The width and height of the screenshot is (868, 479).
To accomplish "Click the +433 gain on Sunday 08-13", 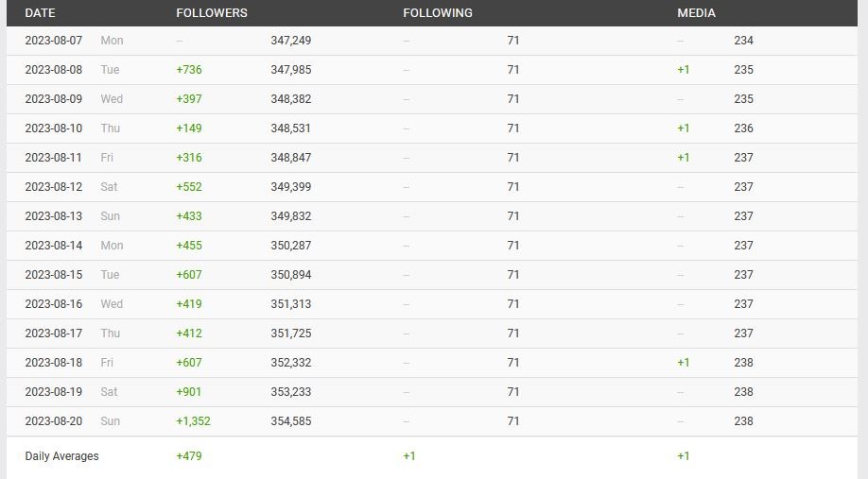I will [189, 216].
